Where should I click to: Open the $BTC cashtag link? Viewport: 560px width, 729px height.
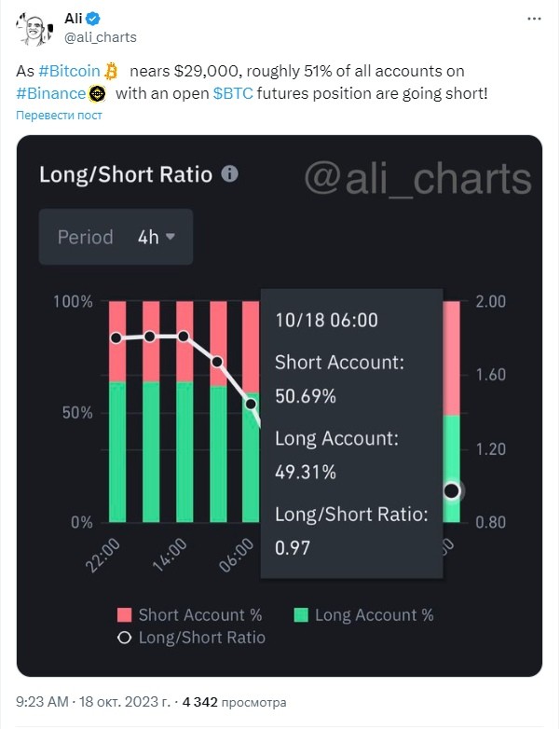coord(233,94)
